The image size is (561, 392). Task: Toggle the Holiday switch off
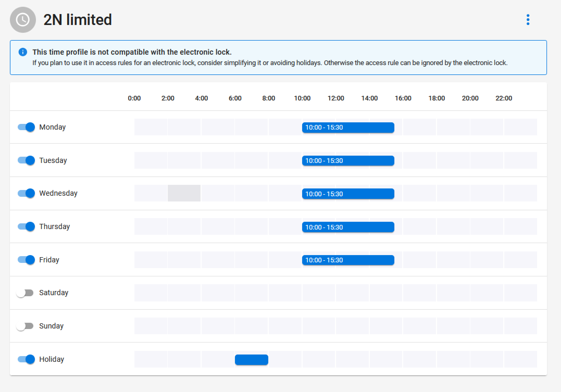coord(26,359)
